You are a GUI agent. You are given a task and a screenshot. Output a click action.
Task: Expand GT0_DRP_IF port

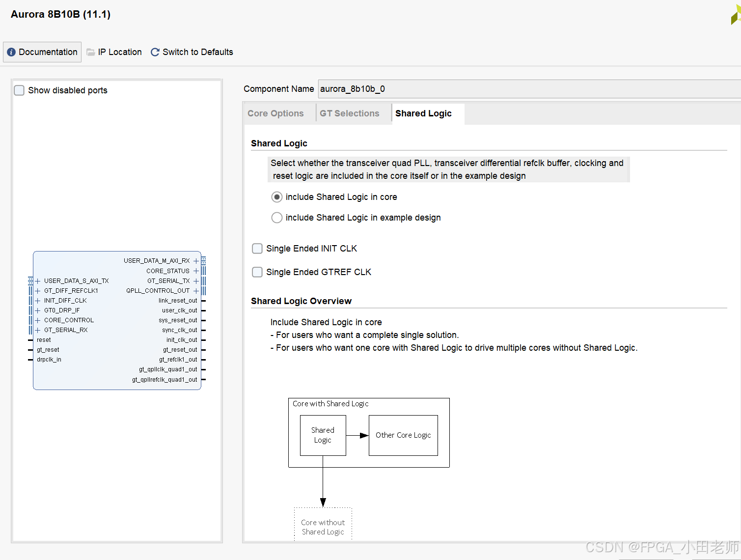(x=37, y=310)
